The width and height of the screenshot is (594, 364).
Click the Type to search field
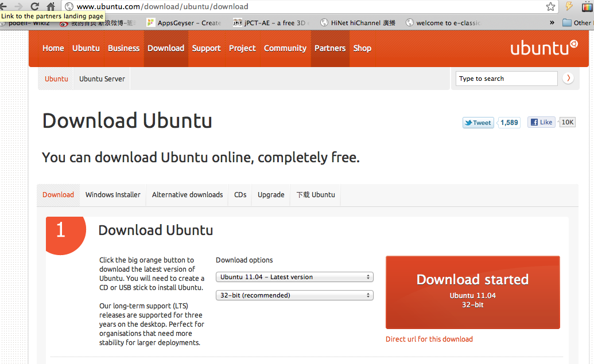507,79
